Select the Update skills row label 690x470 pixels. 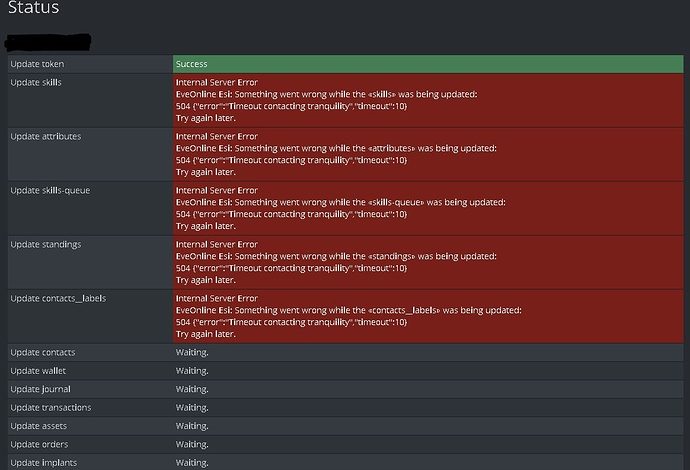point(36,82)
